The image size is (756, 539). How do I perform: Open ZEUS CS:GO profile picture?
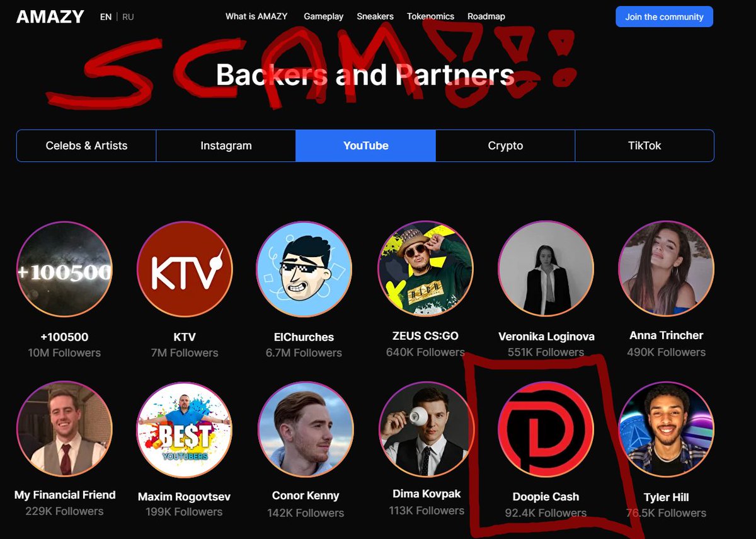point(425,268)
